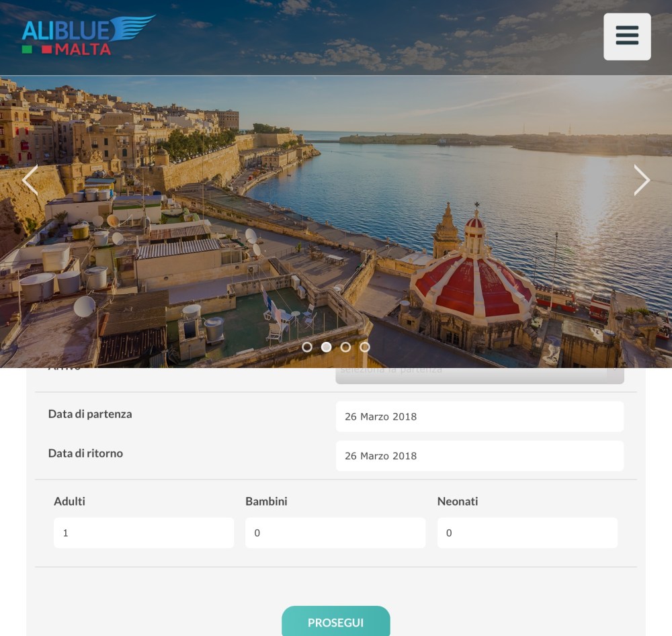
Task: Select the second carousel indicator dot
Action: [326, 347]
